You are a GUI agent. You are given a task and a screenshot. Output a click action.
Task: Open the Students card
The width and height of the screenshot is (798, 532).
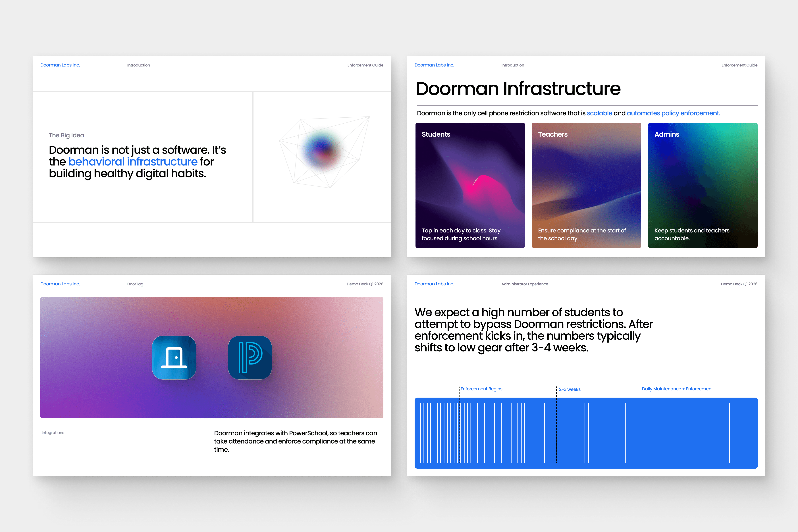[470, 185]
